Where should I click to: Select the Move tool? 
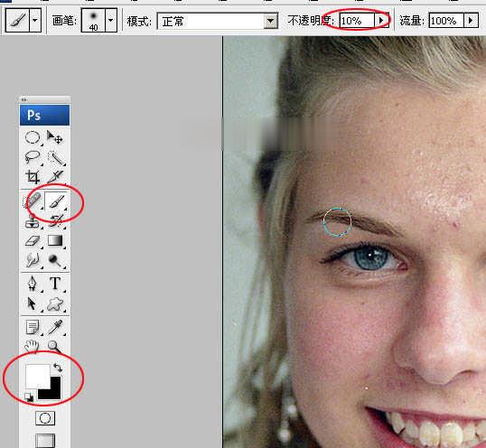click(55, 137)
